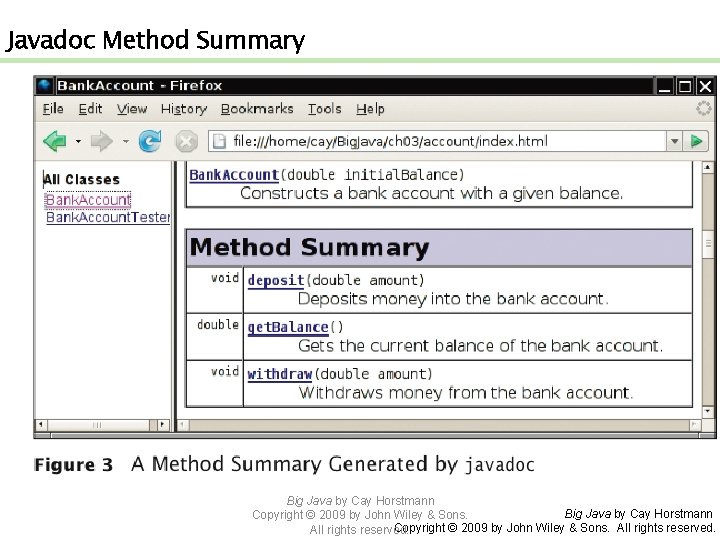The height and width of the screenshot is (540, 720).
Task: Click the green Go arrow button
Action: point(696,141)
